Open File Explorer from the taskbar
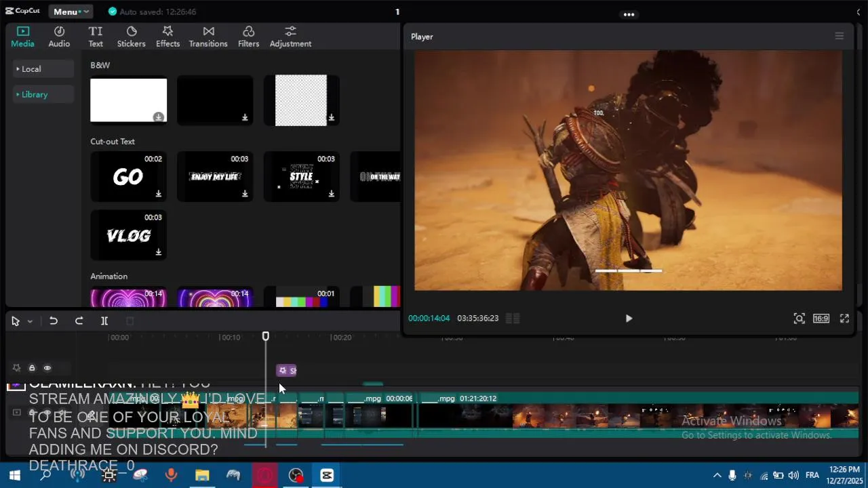The width and height of the screenshot is (868, 488). (x=202, y=475)
